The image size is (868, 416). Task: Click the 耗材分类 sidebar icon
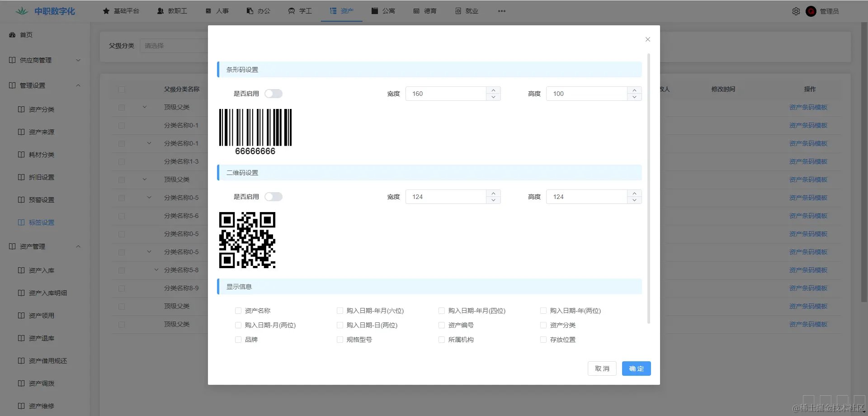click(x=21, y=154)
